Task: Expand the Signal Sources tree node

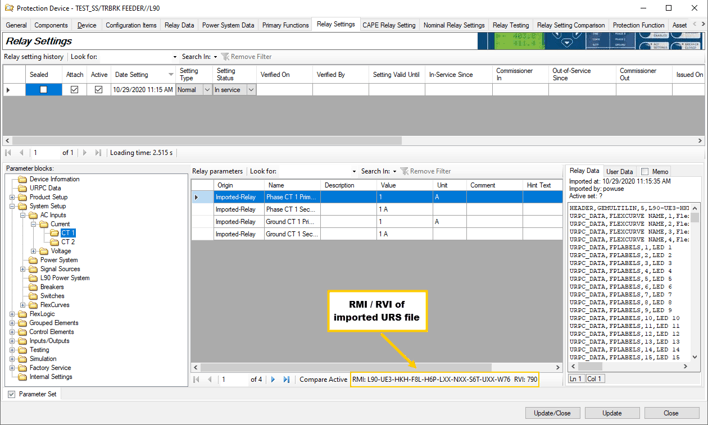Action: point(23,269)
